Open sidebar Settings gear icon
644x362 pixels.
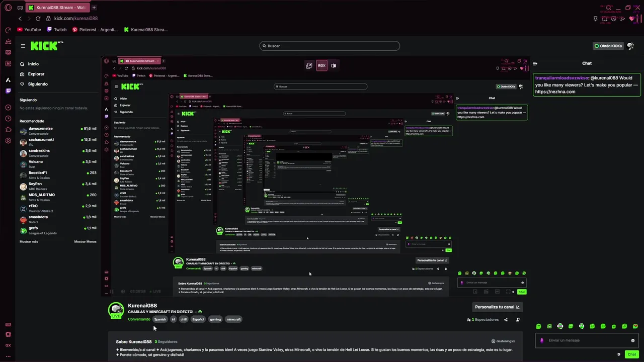click(x=8, y=141)
